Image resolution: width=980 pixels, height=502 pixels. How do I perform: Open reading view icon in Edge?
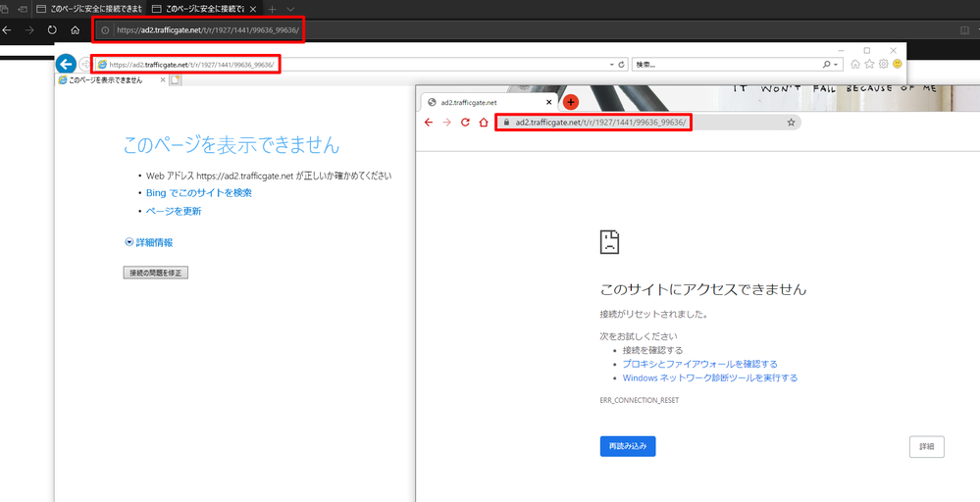click(x=964, y=30)
